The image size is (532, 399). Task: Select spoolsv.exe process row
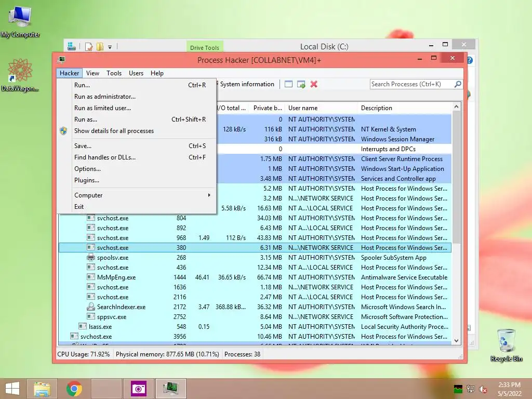point(255,258)
